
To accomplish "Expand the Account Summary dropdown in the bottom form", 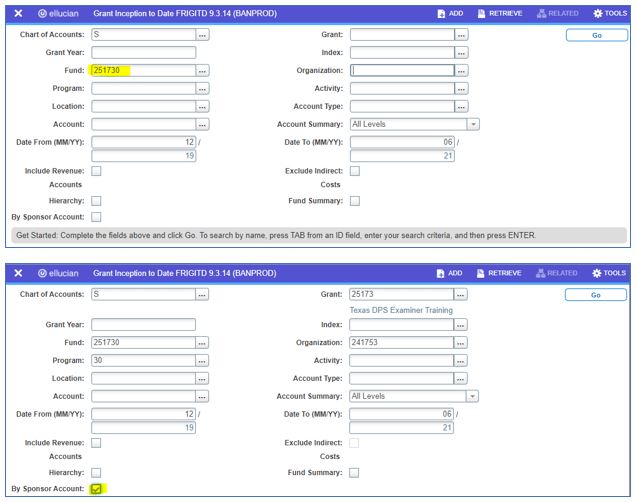I will click(x=473, y=396).
